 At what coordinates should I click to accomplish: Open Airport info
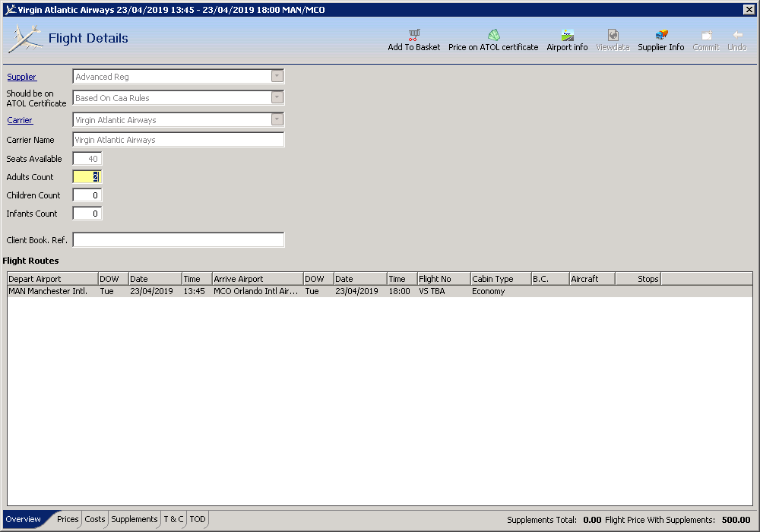[567, 41]
